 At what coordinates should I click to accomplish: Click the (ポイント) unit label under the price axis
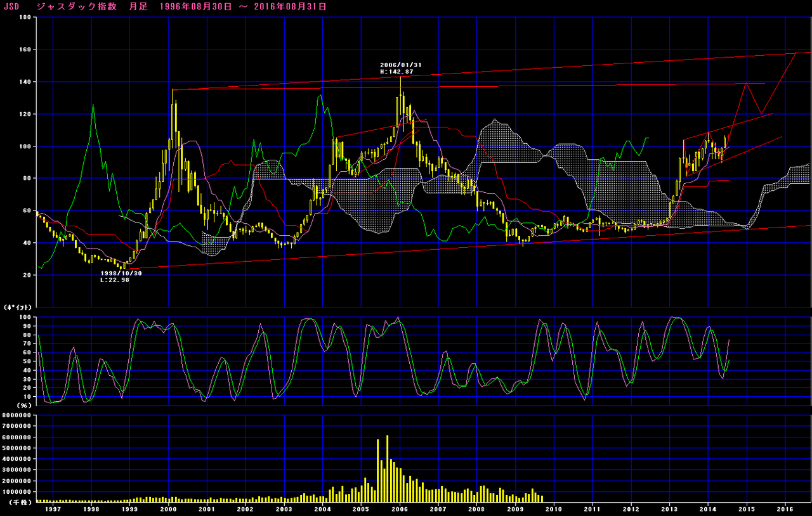tap(18, 307)
